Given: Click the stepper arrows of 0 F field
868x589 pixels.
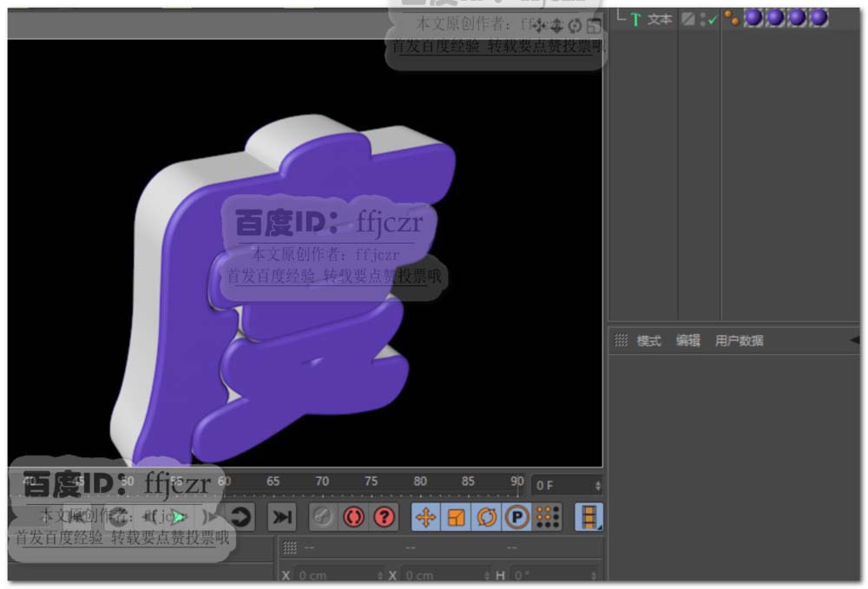Looking at the screenshot, I should (x=598, y=486).
